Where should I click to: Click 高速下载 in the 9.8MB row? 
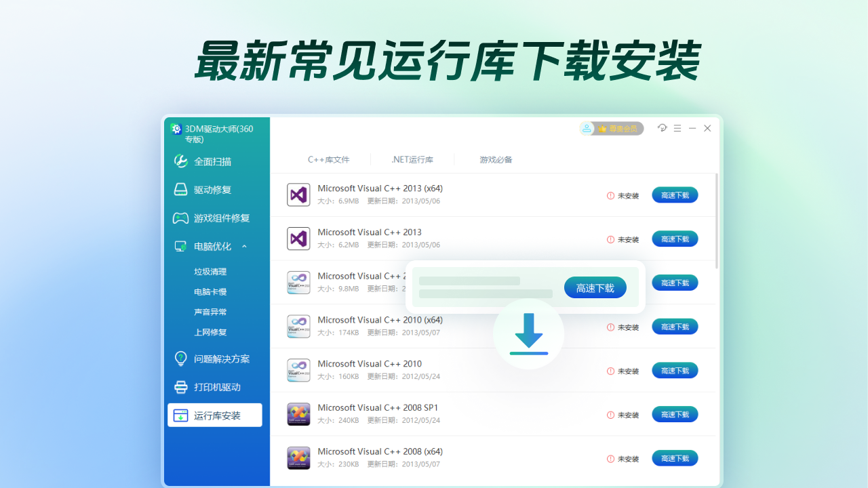(x=675, y=283)
